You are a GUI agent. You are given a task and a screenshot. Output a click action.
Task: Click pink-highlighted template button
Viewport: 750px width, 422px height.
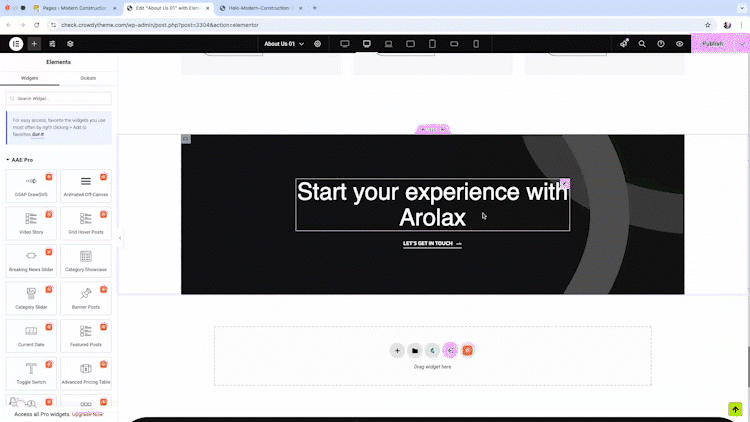click(x=450, y=351)
